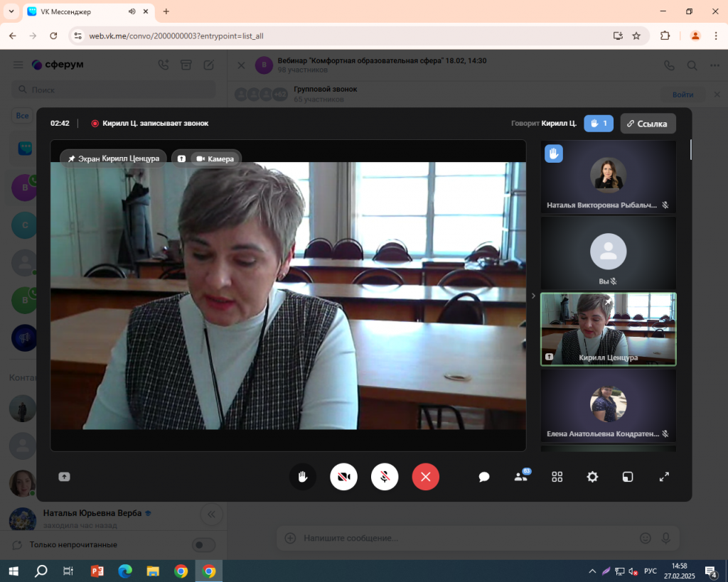Start screen sharing from bottom left
Viewport: 728px width, 582px height.
click(65, 477)
